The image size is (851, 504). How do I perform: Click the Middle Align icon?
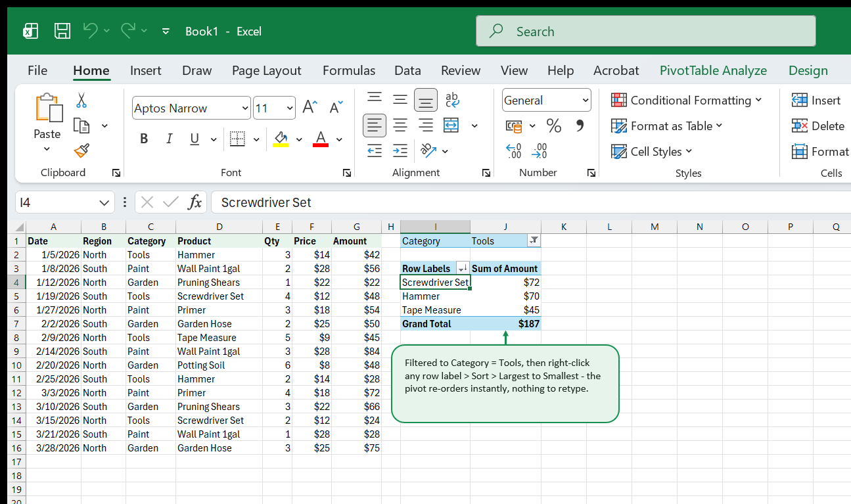click(x=400, y=99)
